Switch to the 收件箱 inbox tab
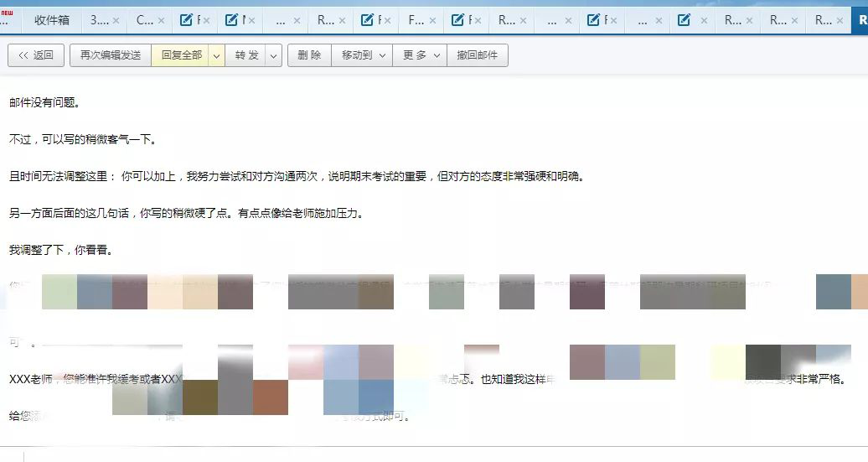This screenshot has height=462, width=868. (x=51, y=20)
